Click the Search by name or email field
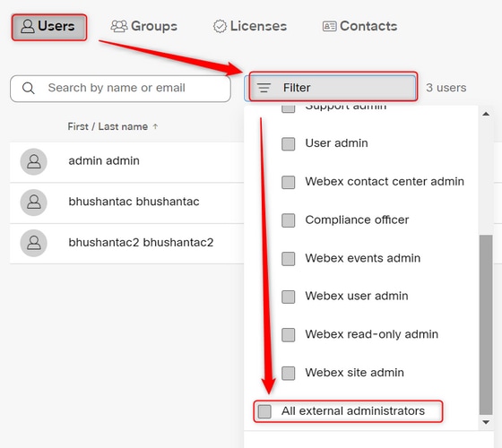 pyautogui.click(x=120, y=89)
